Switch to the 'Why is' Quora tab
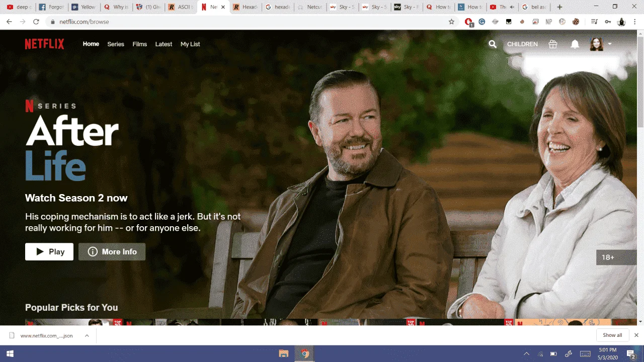 click(115, 7)
